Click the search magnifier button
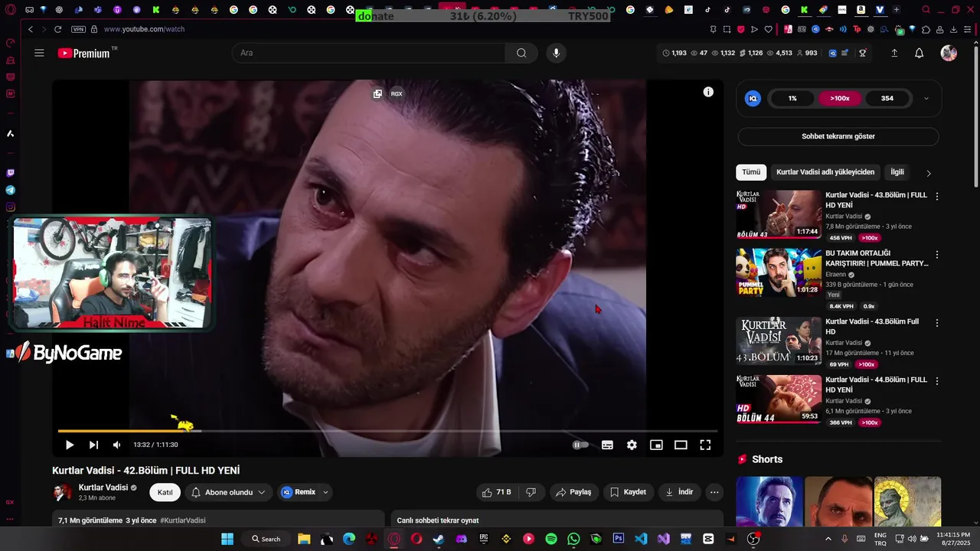The width and height of the screenshot is (980, 551). click(521, 53)
